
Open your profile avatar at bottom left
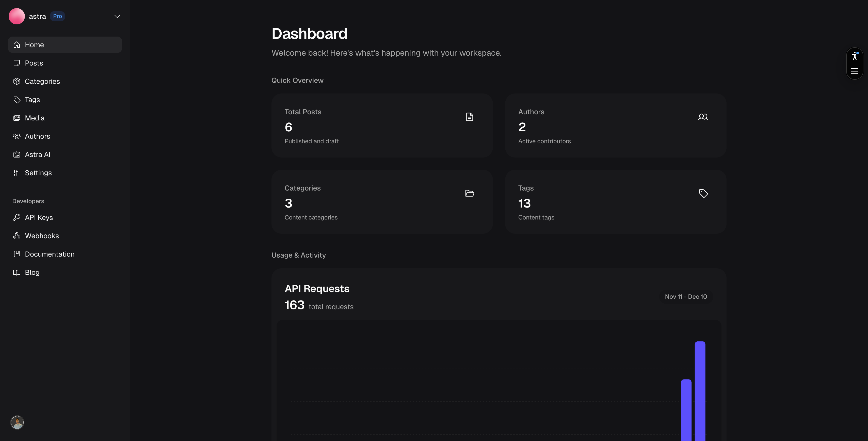(x=17, y=422)
